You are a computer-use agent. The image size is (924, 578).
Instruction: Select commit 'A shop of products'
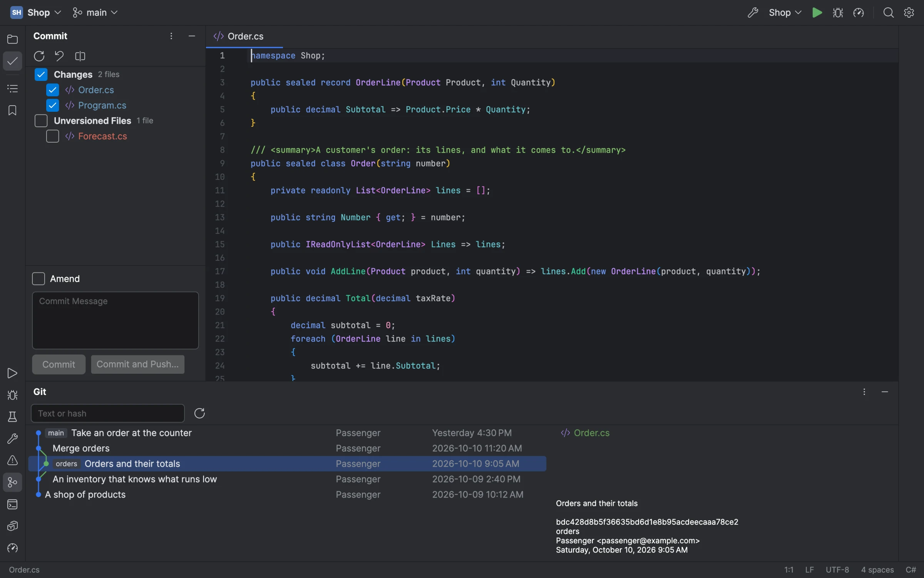tap(287, 494)
